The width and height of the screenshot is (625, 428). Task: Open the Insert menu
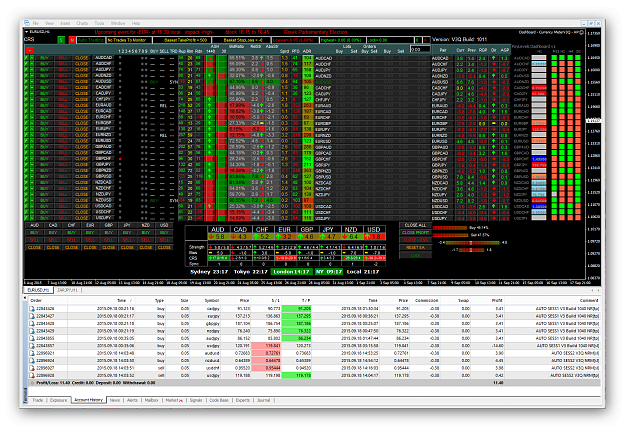(x=65, y=23)
